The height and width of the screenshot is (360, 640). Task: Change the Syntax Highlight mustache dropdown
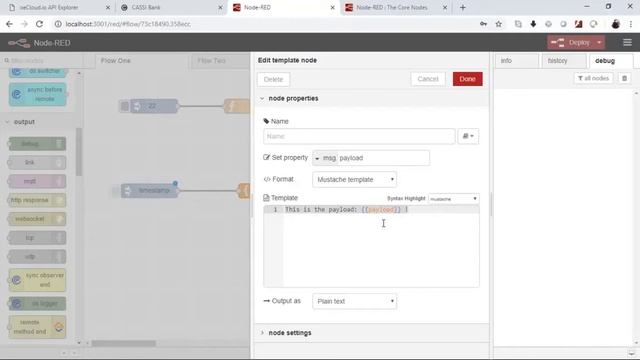pos(453,199)
